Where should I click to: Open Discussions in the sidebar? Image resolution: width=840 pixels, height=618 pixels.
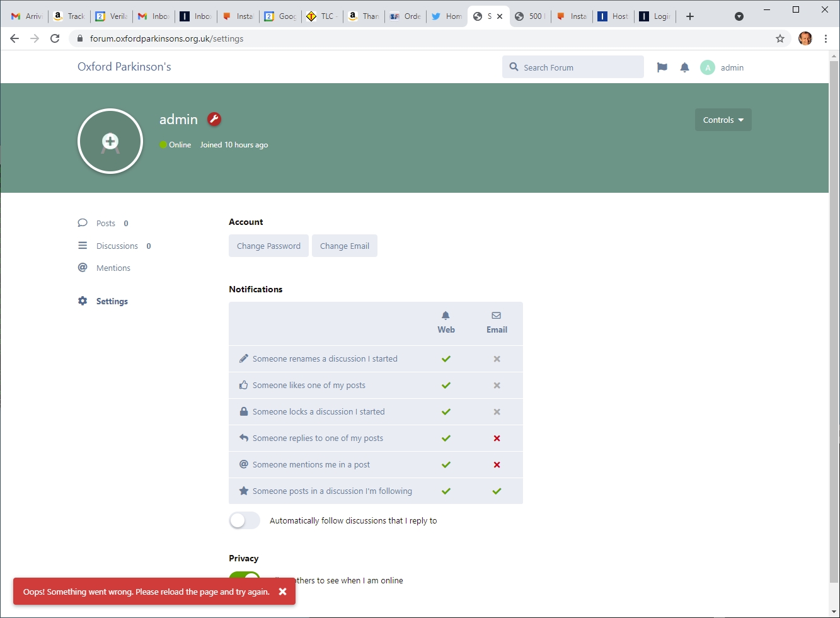coord(117,246)
